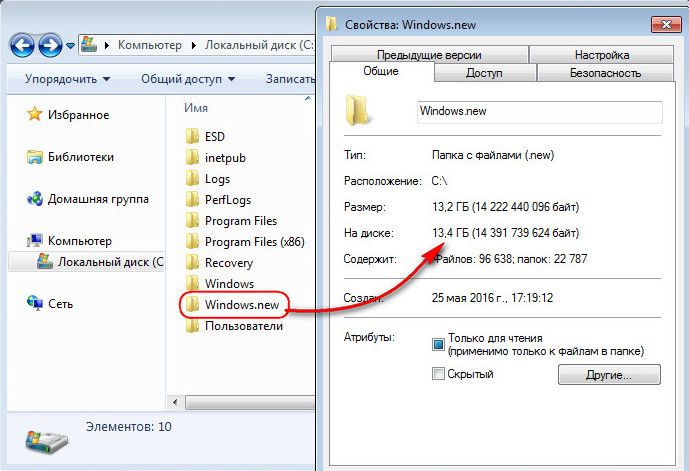Sort by the Имя column header
This screenshot has width=689, height=471.
coord(196,108)
